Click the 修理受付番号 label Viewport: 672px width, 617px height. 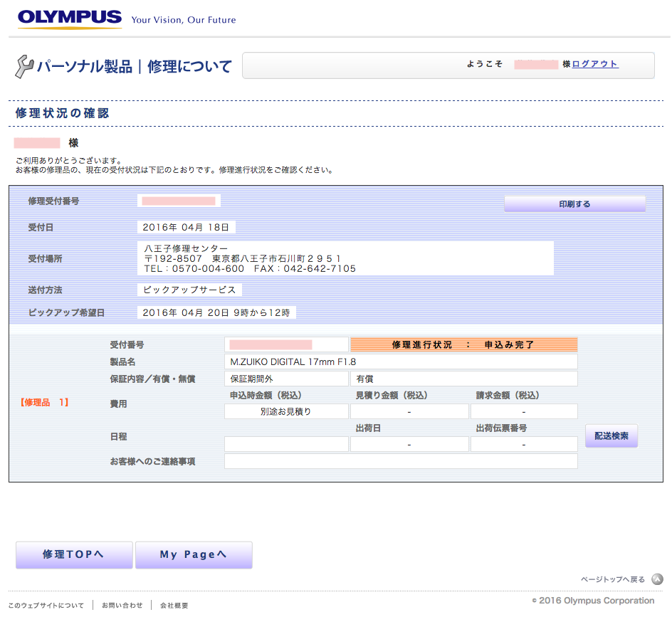(x=53, y=201)
